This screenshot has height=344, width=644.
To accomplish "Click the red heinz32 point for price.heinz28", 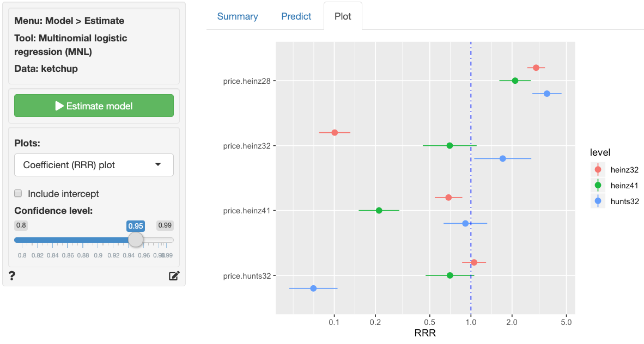I will [536, 67].
